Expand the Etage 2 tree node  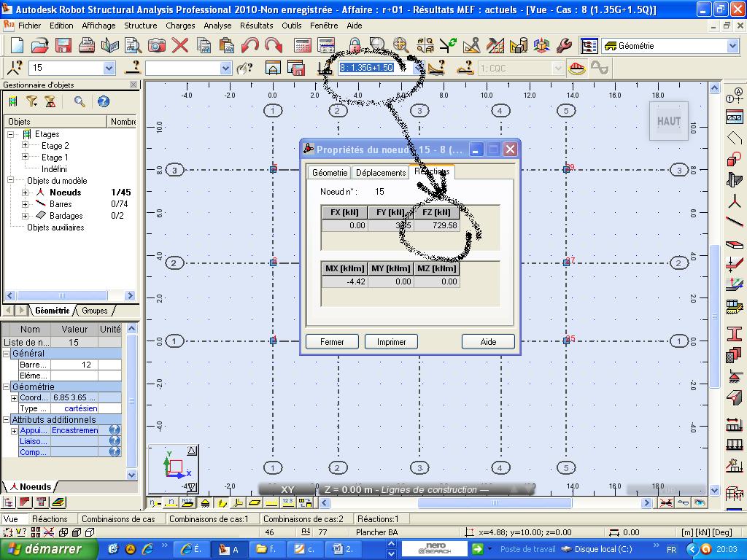click(x=26, y=145)
